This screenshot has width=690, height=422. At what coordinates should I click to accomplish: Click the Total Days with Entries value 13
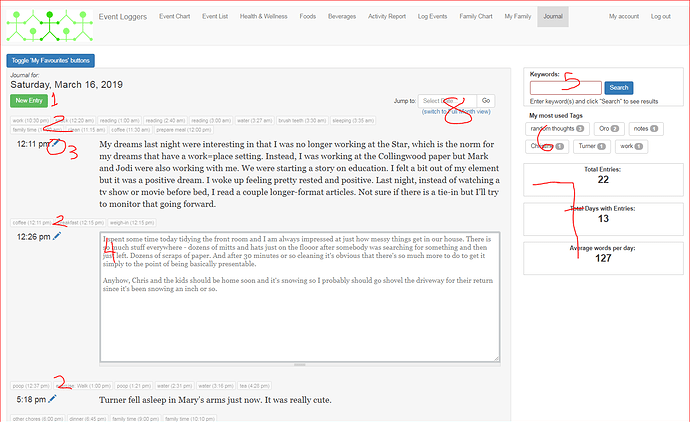[x=603, y=219]
